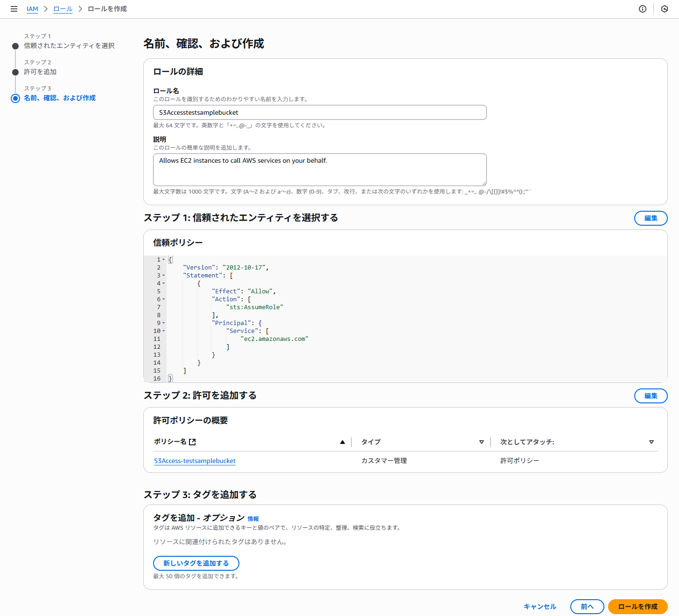Image resolution: width=679 pixels, height=616 pixels.
Task: Sort by ポリシー名 ascending triangle
Action: point(343,442)
